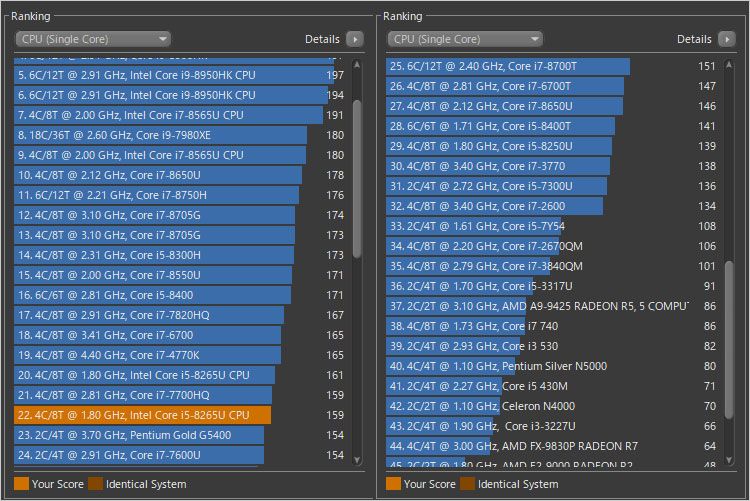Screen dimensions: 750x501
Task: Click Details arrow button in left Ranking panel
Action: (x=355, y=39)
